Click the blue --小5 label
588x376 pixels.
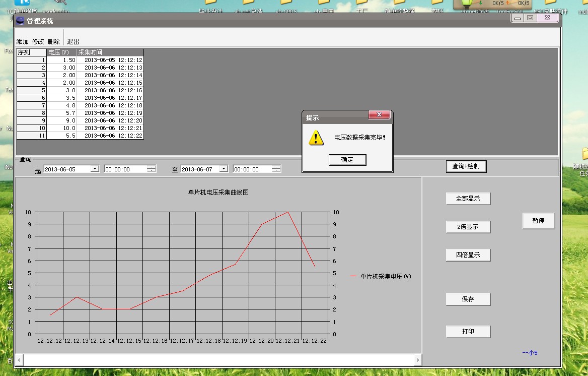[530, 353]
